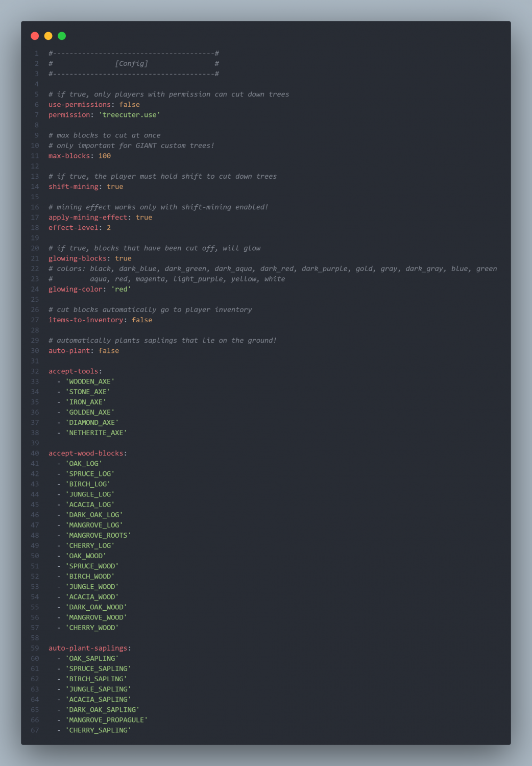This screenshot has height=766, width=532.
Task: Select the 'DIAMOND_AXE' list entry
Action: pyautogui.click(x=92, y=422)
